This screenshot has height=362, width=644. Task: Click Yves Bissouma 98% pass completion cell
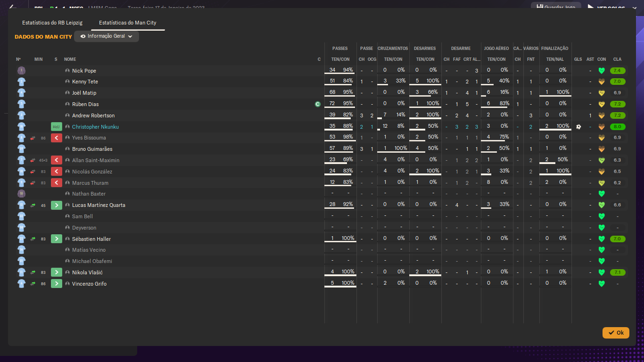(348, 137)
